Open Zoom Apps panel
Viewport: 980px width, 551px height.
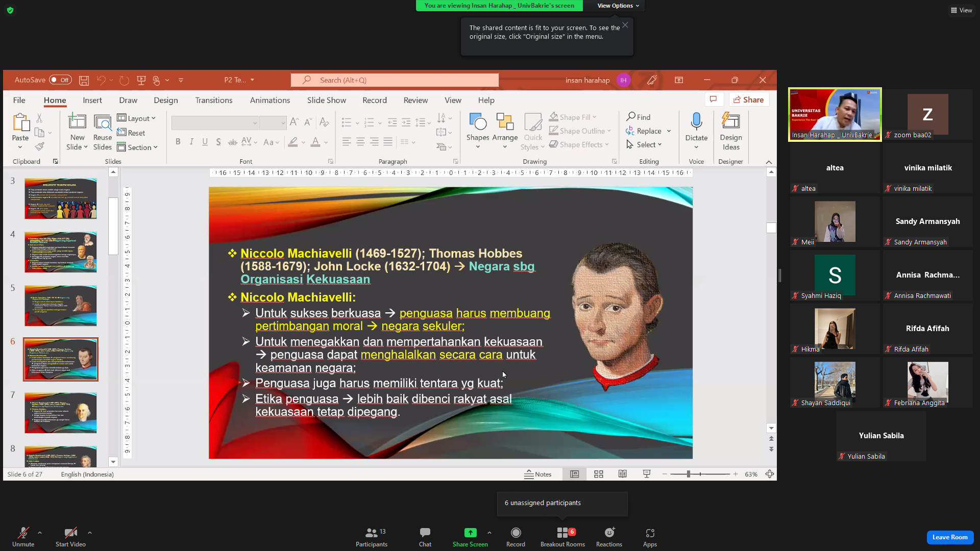(650, 537)
